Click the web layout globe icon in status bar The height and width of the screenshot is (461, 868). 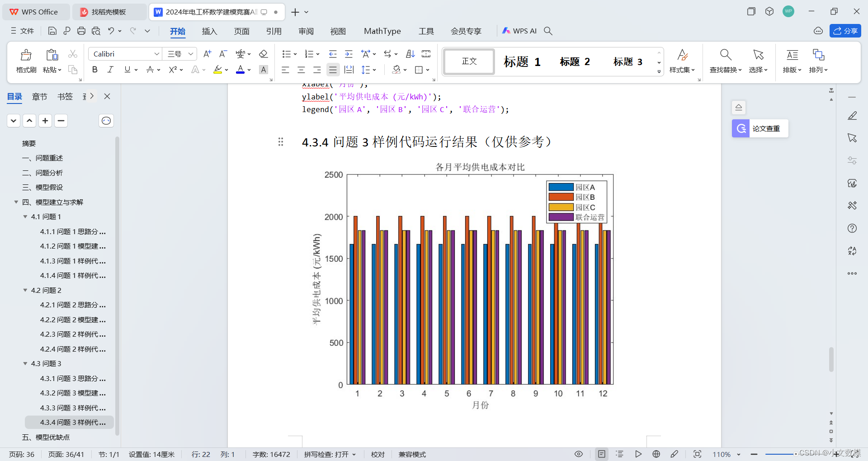(x=656, y=454)
